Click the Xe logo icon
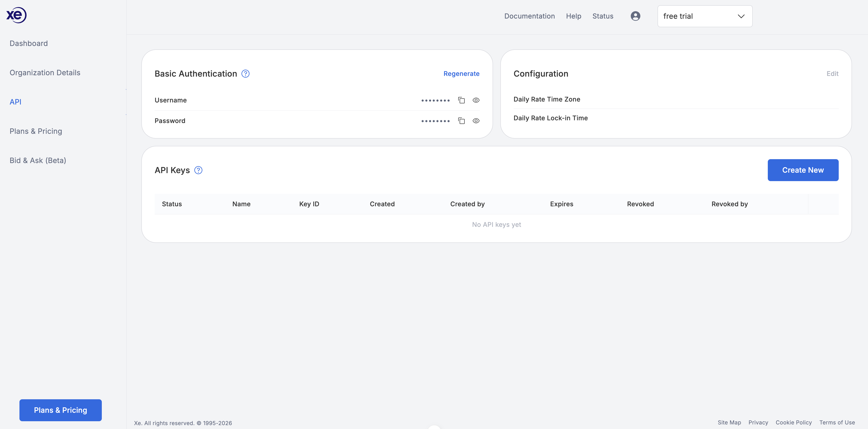Image resolution: width=868 pixels, height=429 pixels. (16, 15)
